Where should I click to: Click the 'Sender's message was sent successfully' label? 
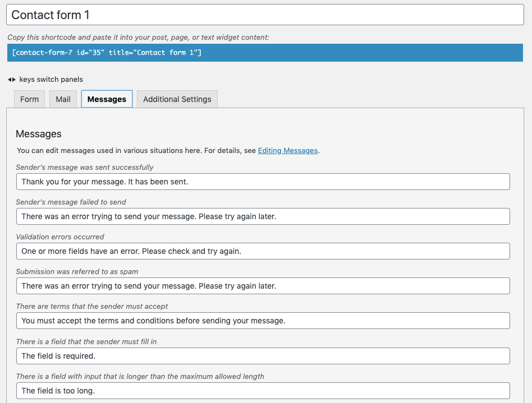(x=85, y=168)
